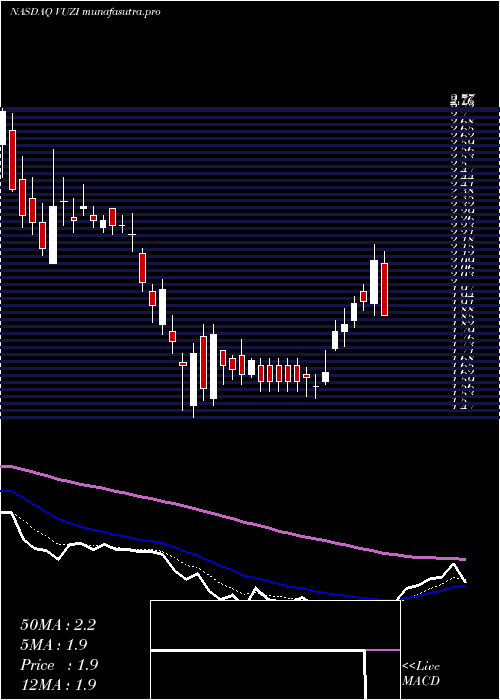Click the NASDAQ VUZI munafasutra.pro title text
The height and width of the screenshot is (700, 500).
point(85,12)
